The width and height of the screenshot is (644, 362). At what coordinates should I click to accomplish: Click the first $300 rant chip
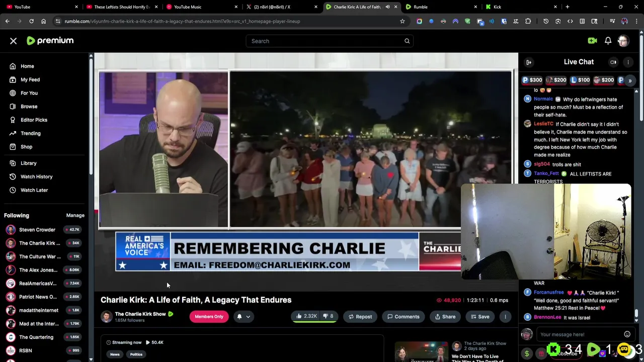(532, 80)
